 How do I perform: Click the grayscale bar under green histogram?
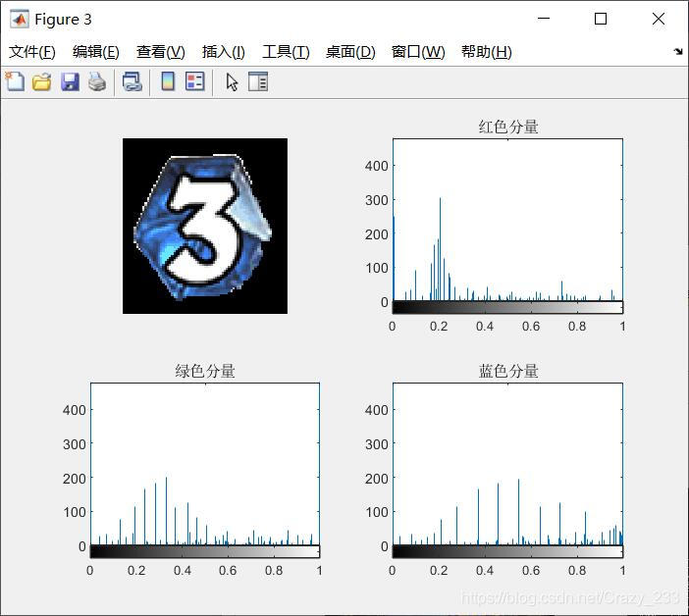(205, 551)
